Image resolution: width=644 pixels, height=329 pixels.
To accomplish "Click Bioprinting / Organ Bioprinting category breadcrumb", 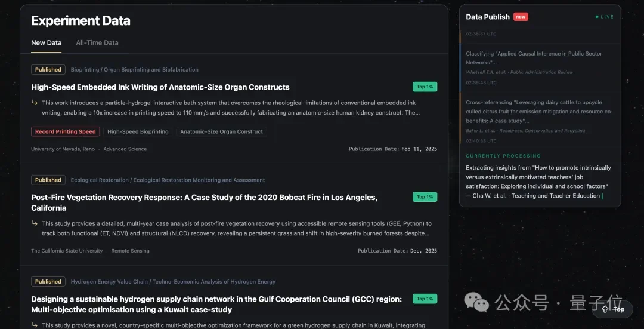I will pos(134,70).
